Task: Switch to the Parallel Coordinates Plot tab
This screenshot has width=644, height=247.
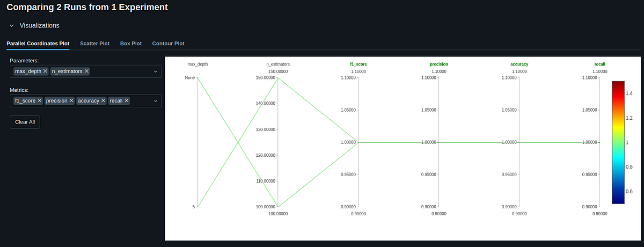Action: (38, 43)
